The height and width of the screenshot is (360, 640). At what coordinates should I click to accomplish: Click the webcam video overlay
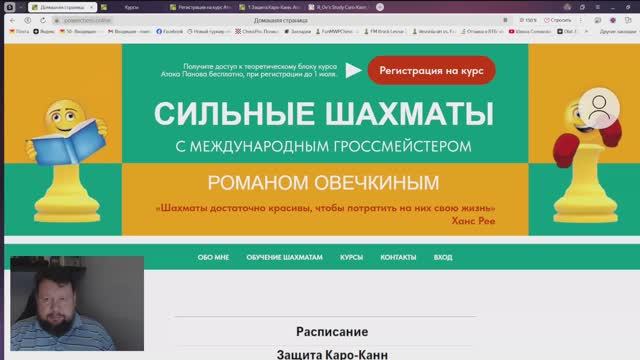click(x=77, y=303)
